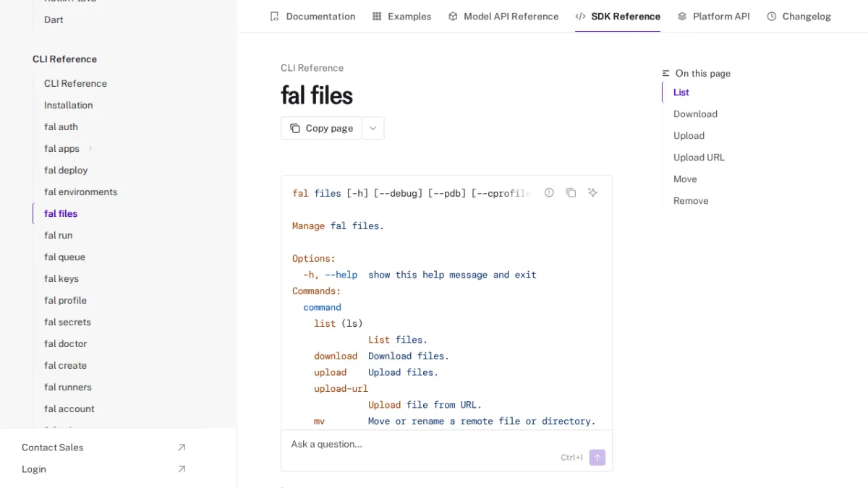Click 'download' command in code block
Screen dimensions: 868x488
click(x=336, y=356)
